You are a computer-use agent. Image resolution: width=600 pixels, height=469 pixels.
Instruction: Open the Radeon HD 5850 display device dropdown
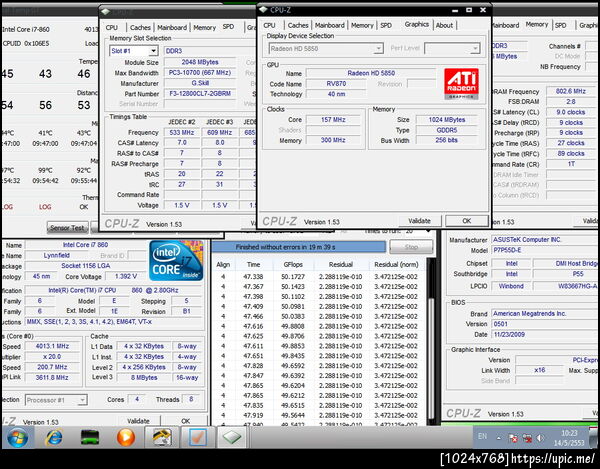326,49
